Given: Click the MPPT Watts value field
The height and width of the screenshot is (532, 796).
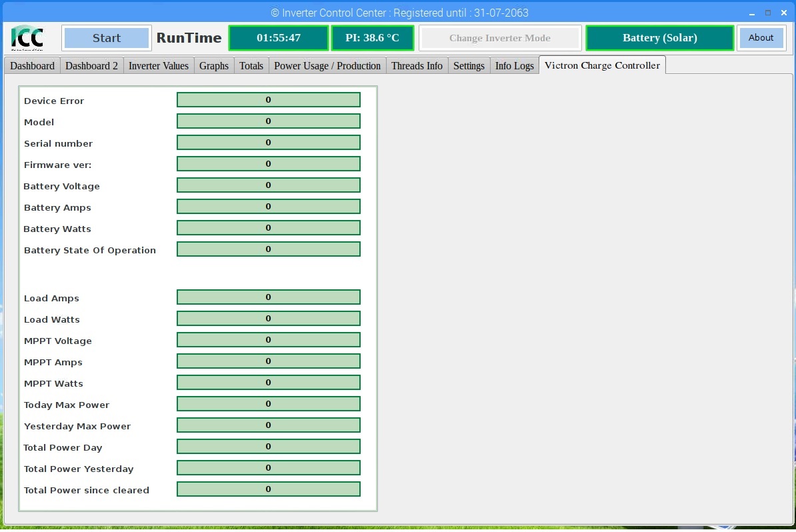Looking at the screenshot, I should tap(269, 383).
